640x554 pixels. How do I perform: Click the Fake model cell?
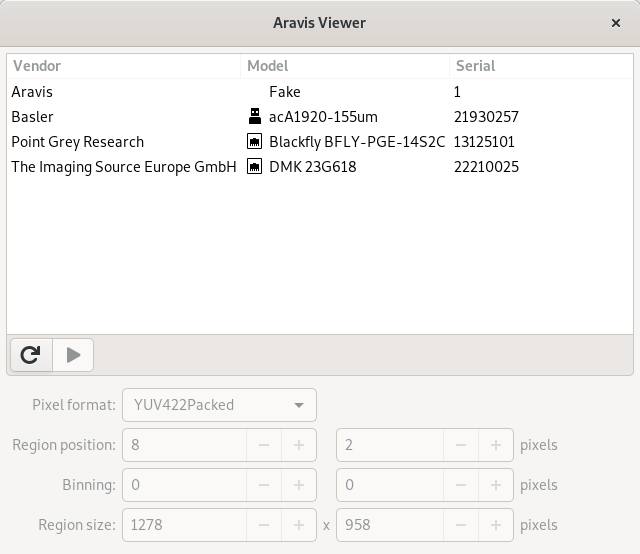click(x=285, y=91)
